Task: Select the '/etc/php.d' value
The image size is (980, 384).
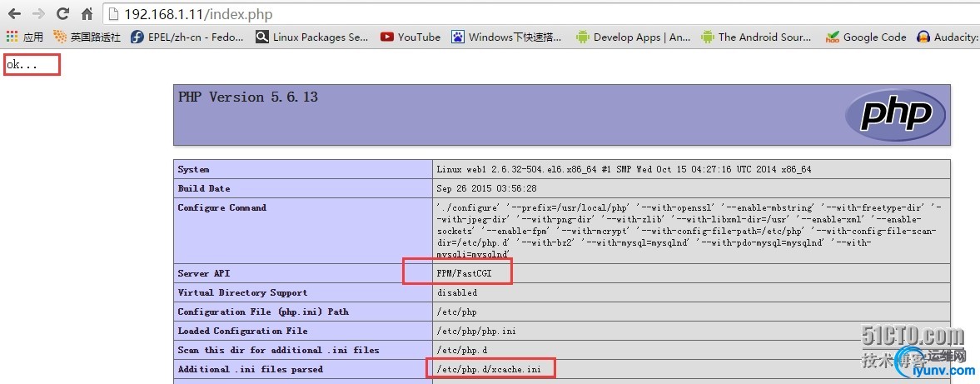Action: (x=461, y=350)
